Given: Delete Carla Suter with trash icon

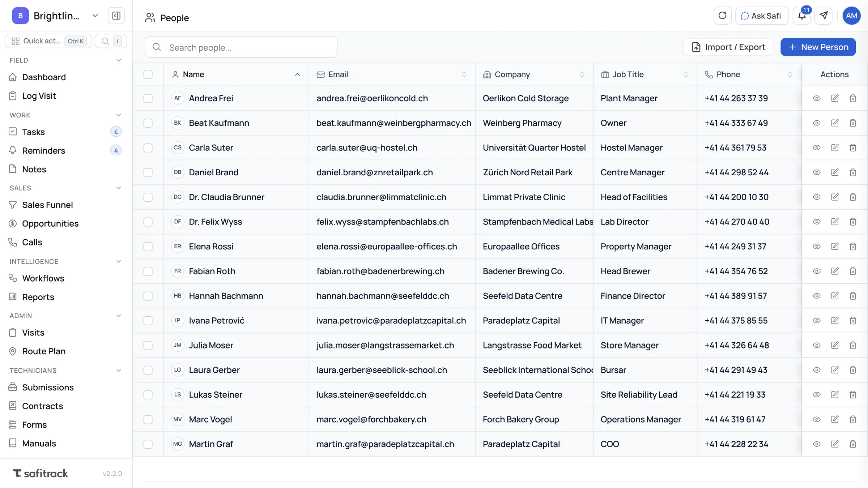Looking at the screenshot, I should pyautogui.click(x=853, y=147).
